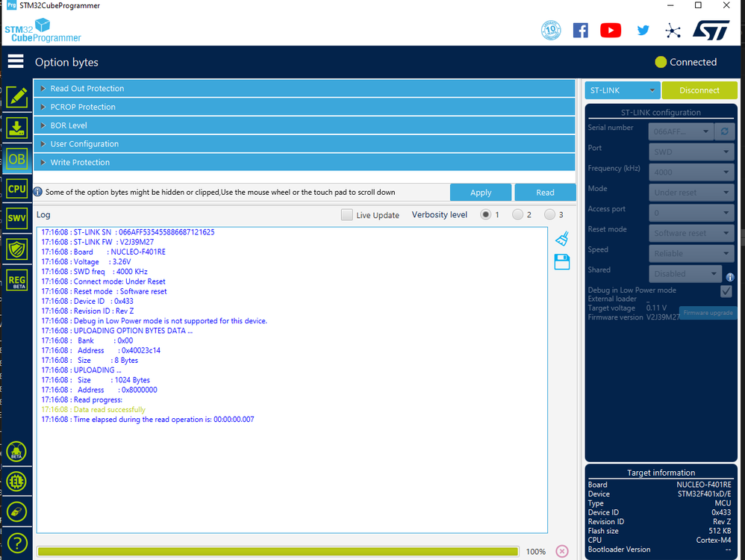
Task: Open the Serial number dropdown
Action: click(681, 131)
